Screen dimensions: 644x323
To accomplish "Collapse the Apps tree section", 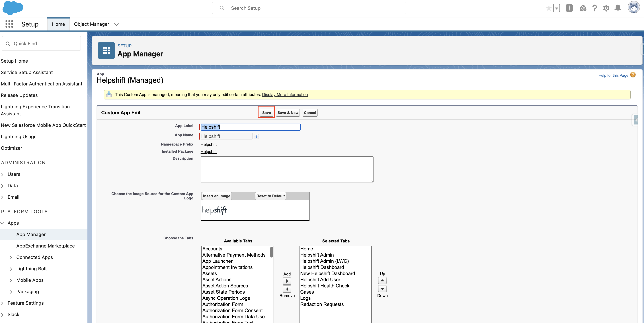I will click(2, 223).
